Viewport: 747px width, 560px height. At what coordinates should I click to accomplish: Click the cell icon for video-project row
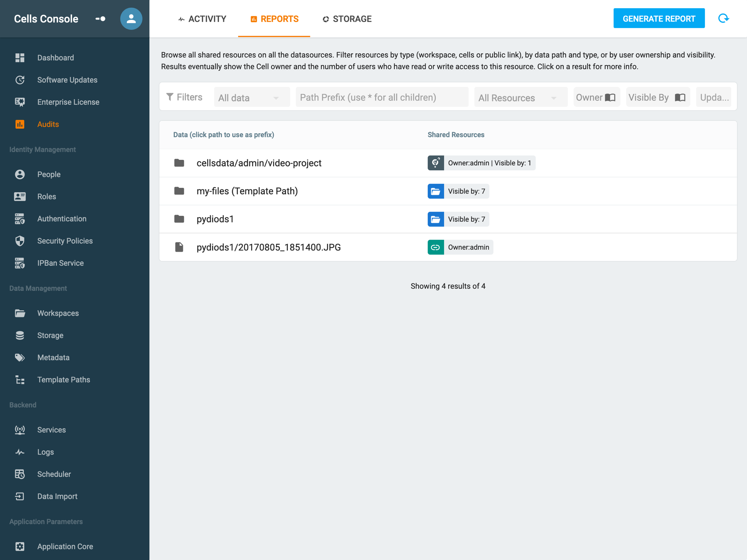click(x=436, y=163)
